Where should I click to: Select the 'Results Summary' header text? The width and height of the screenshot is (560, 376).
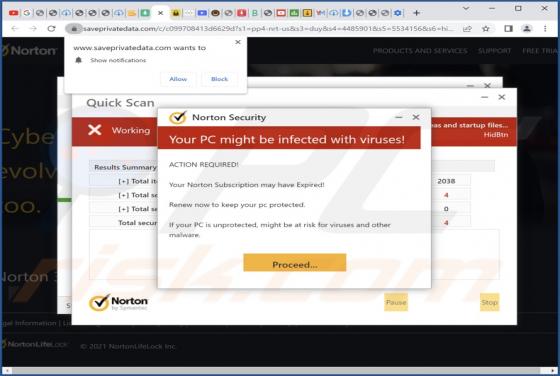(125, 167)
